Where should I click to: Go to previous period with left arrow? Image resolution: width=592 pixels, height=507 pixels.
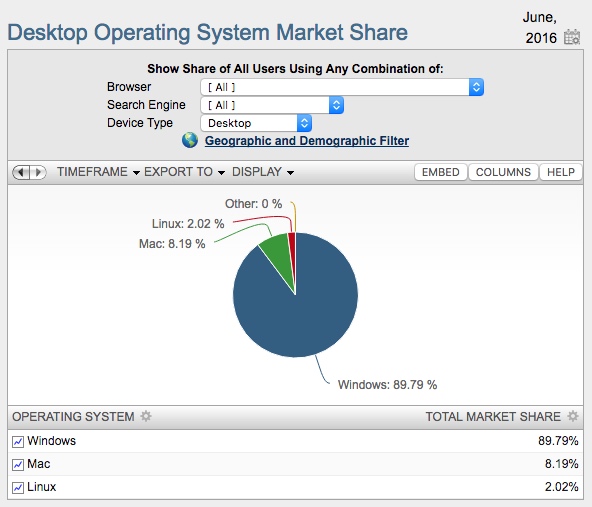21,172
